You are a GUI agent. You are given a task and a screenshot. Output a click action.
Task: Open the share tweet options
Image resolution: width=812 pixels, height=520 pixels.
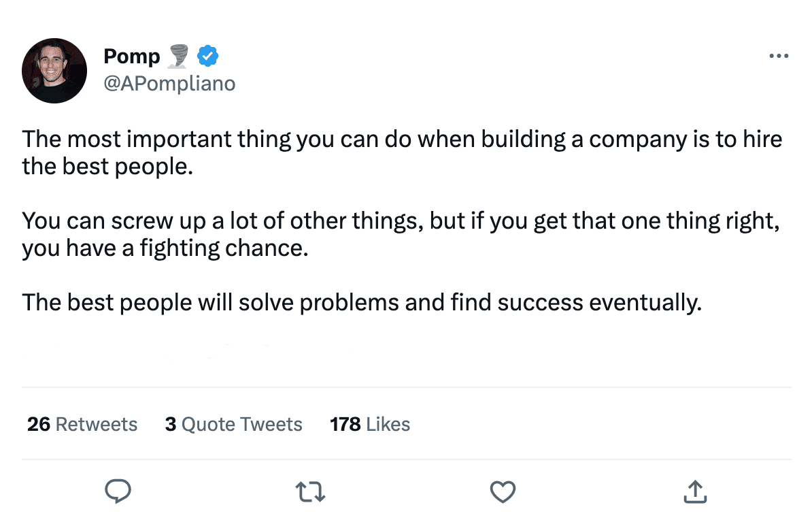coord(694,491)
